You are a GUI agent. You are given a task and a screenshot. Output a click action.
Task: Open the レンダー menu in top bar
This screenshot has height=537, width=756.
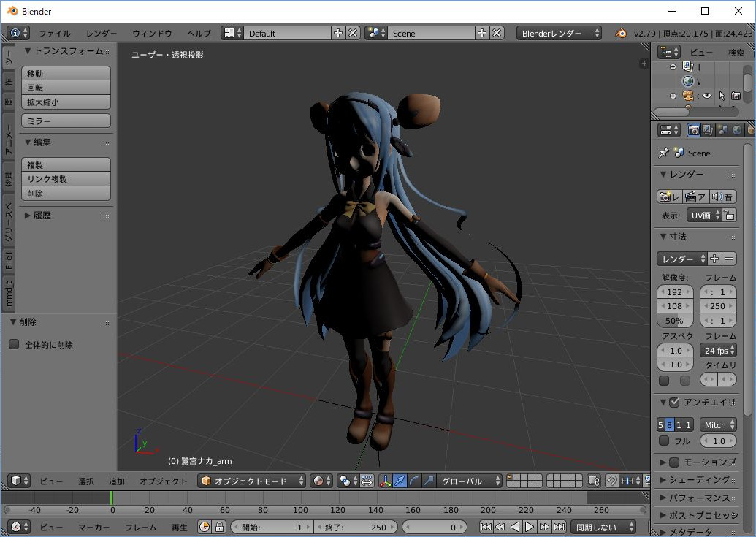[x=102, y=34]
